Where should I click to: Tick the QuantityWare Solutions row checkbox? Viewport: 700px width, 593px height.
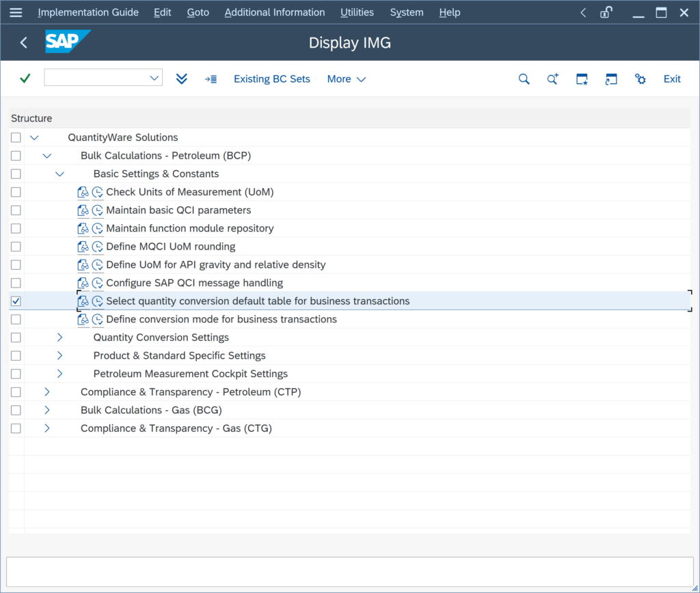pyautogui.click(x=16, y=137)
